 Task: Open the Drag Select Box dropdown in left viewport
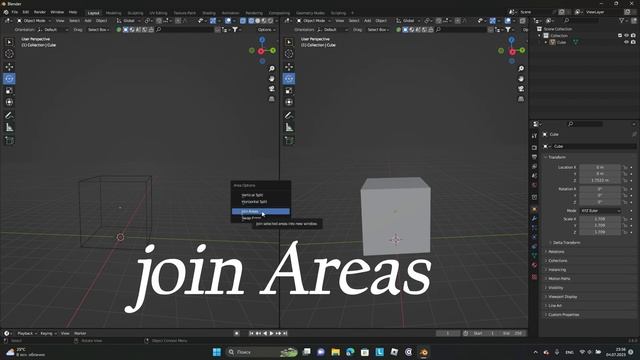(98, 29)
